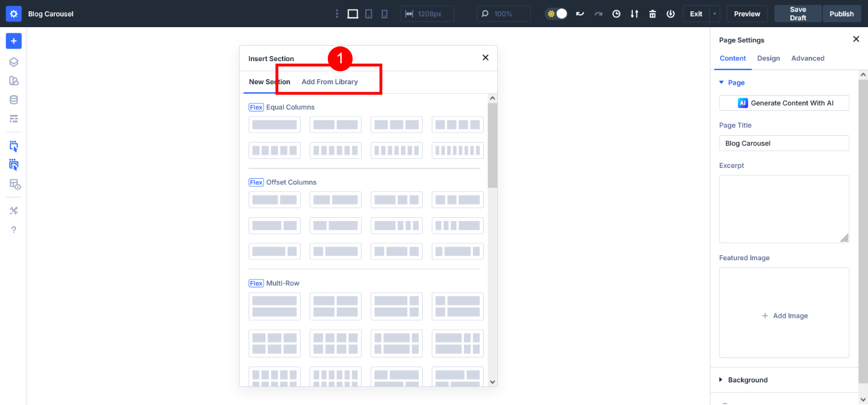Click the Exit button
This screenshot has height=405, width=868.
click(x=696, y=14)
